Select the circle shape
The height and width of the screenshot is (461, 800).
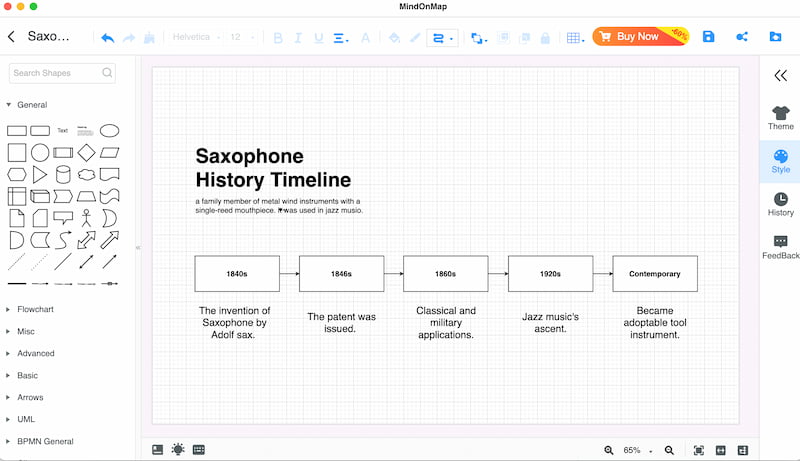[40, 152]
